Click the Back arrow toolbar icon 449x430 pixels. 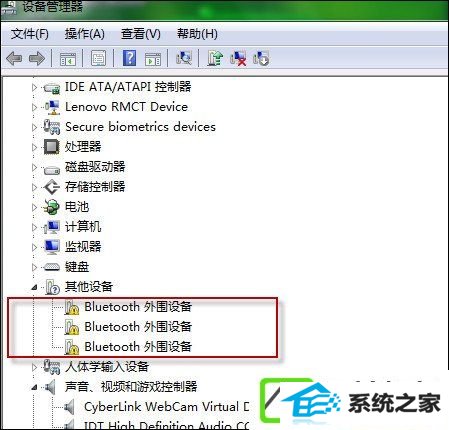tap(14, 59)
